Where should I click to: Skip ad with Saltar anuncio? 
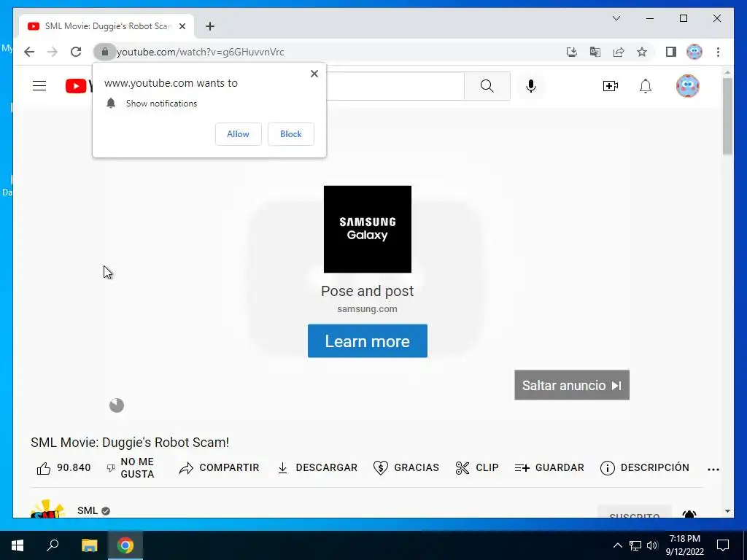(572, 385)
